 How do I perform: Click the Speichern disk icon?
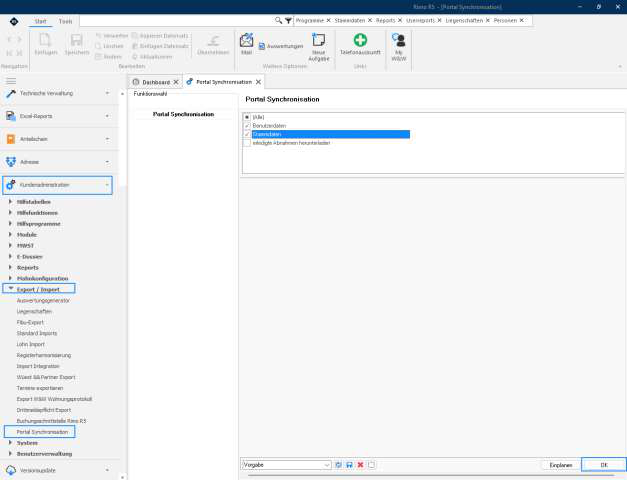point(76,40)
